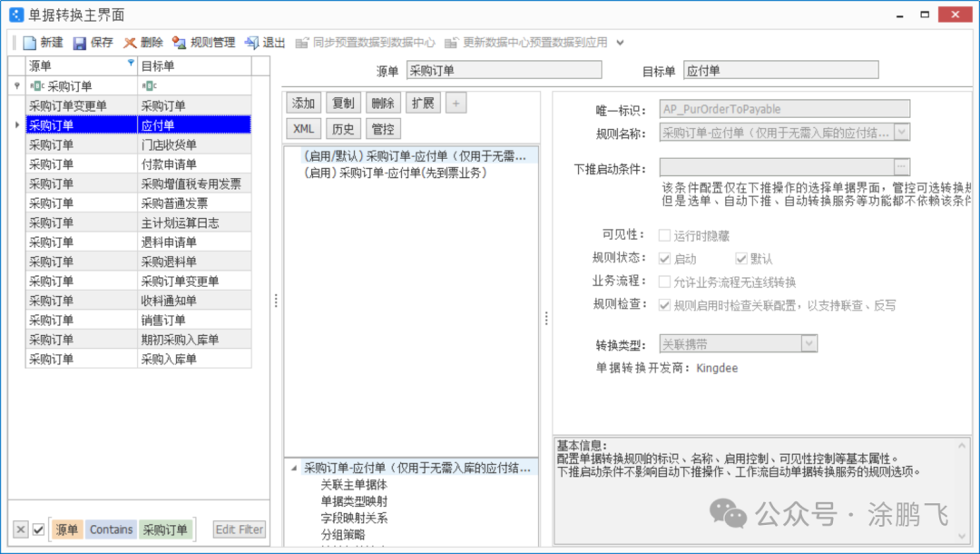
Task: Expand the toolbar overflow chevron
Action: point(621,43)
